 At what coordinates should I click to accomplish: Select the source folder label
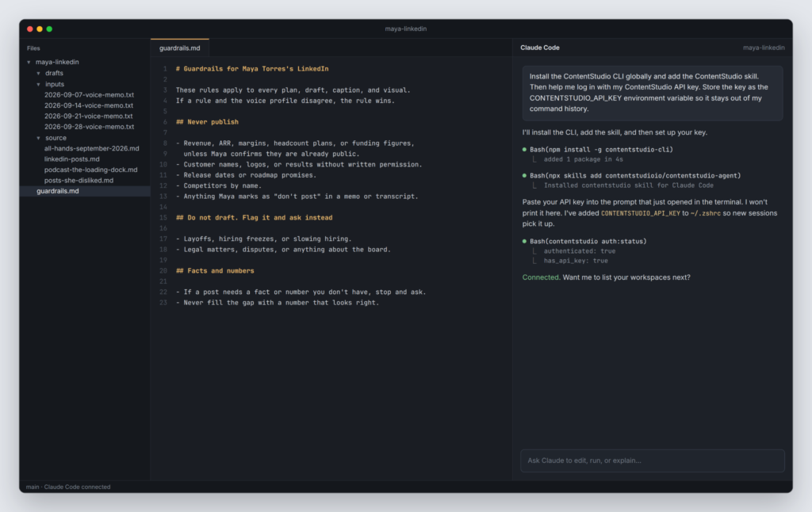56,138
